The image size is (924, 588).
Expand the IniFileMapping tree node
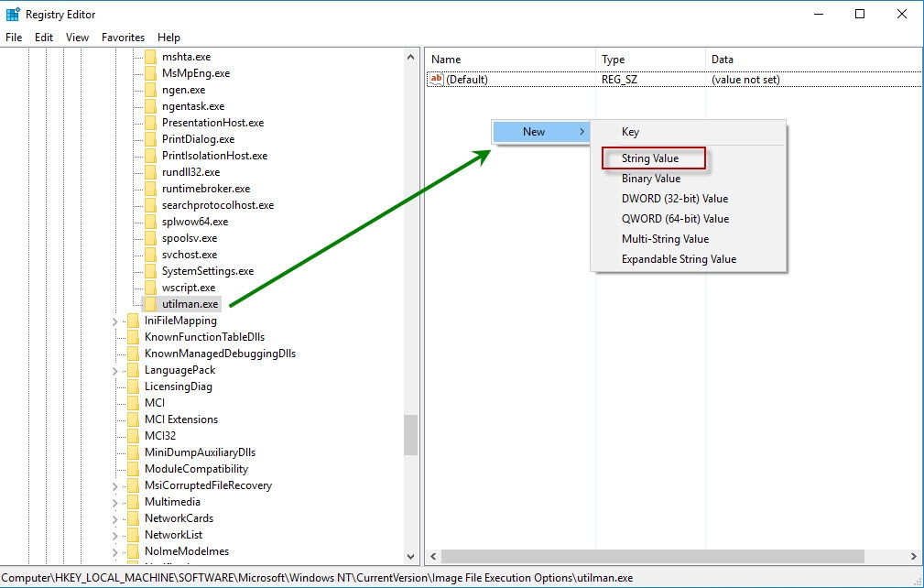114,320
